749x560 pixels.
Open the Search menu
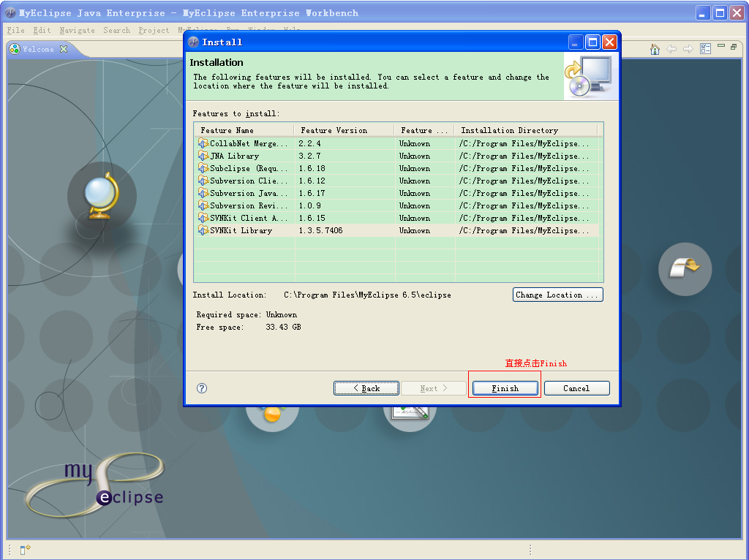pos(116,30)
